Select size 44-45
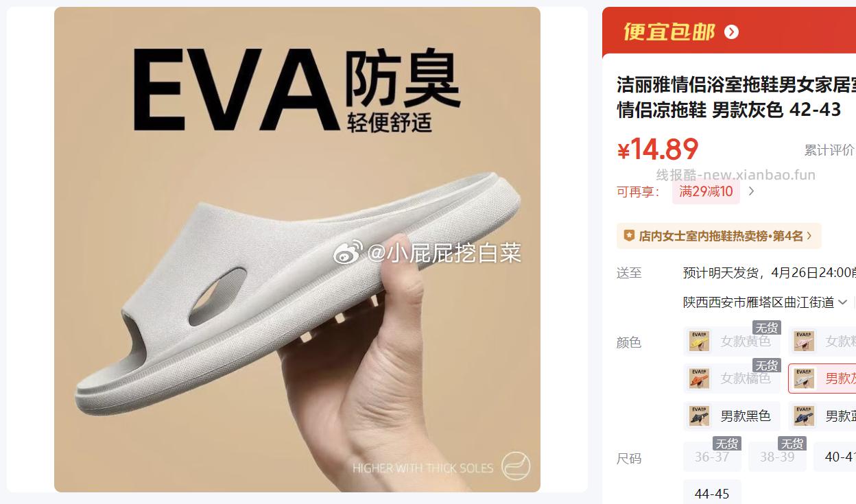856x504 pixels. 712,494
